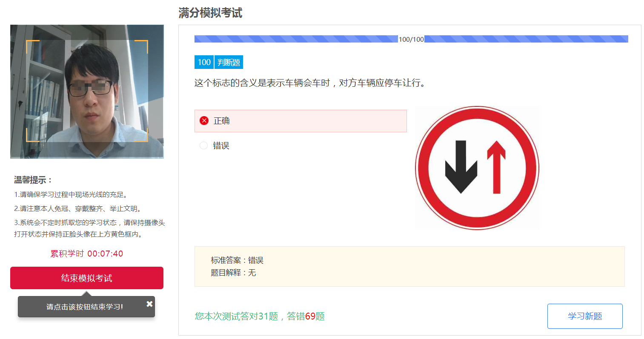Click the question statement text
This screenshot has width=644, height=339.
click(x=310, y=83)
